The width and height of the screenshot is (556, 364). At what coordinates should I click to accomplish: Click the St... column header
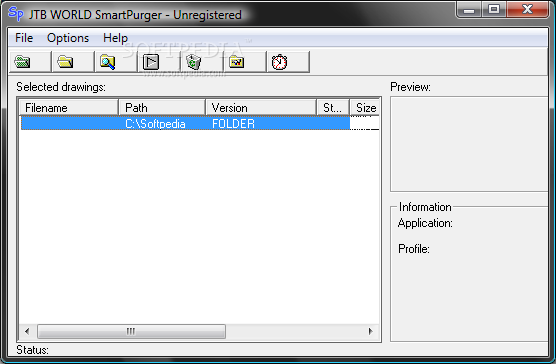point(333,107)
